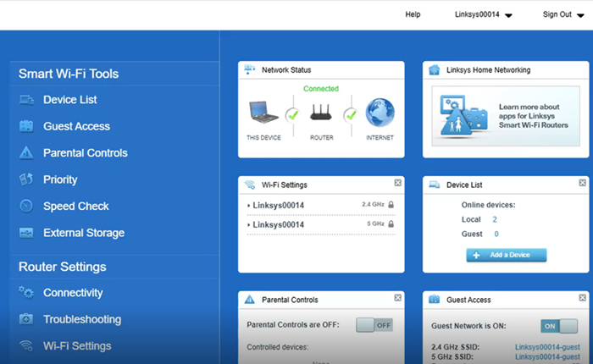Click the Add a Device button

(506, 255)
